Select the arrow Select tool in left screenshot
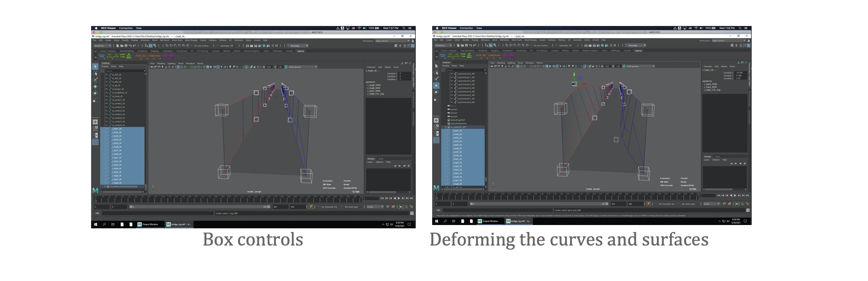 point(95,67)
